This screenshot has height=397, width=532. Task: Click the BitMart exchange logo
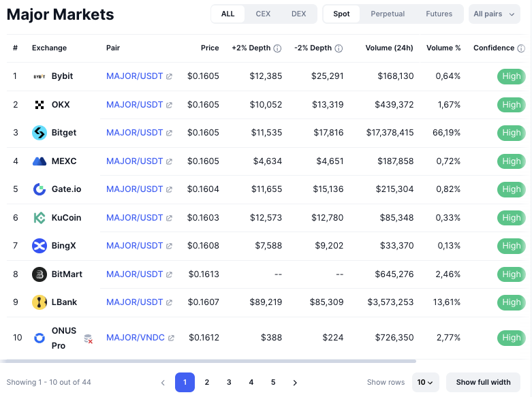tap(40, 274)
